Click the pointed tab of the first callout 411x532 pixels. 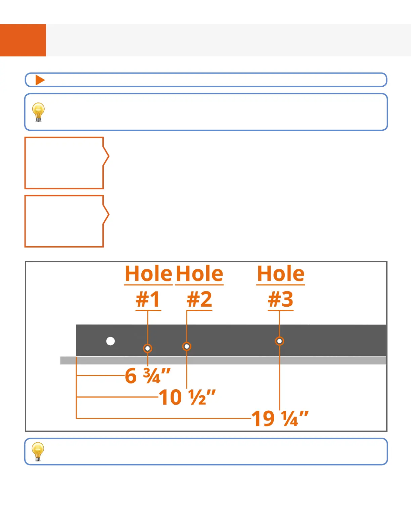click(x=106, y=156)
